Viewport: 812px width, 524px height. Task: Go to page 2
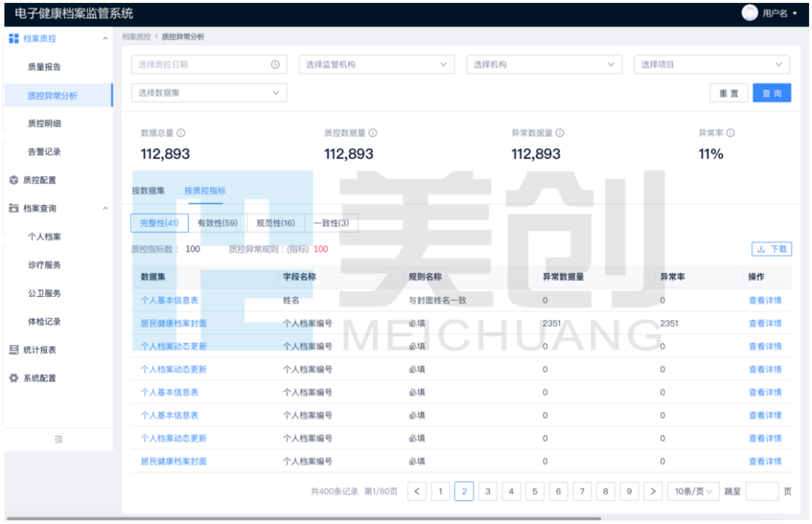click(464, 492)
